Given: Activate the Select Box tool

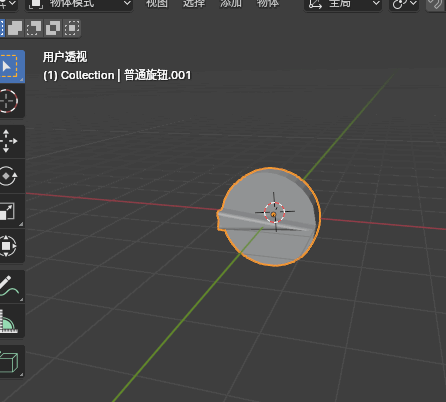Looking at the screenshot, I should click(x=12, y=66).
